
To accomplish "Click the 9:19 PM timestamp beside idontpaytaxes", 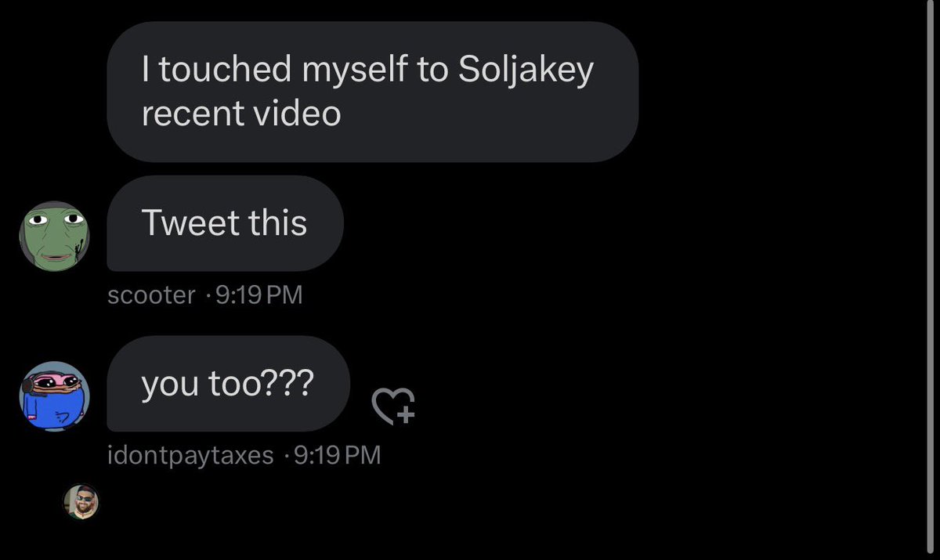I will [x=337, y=455].
